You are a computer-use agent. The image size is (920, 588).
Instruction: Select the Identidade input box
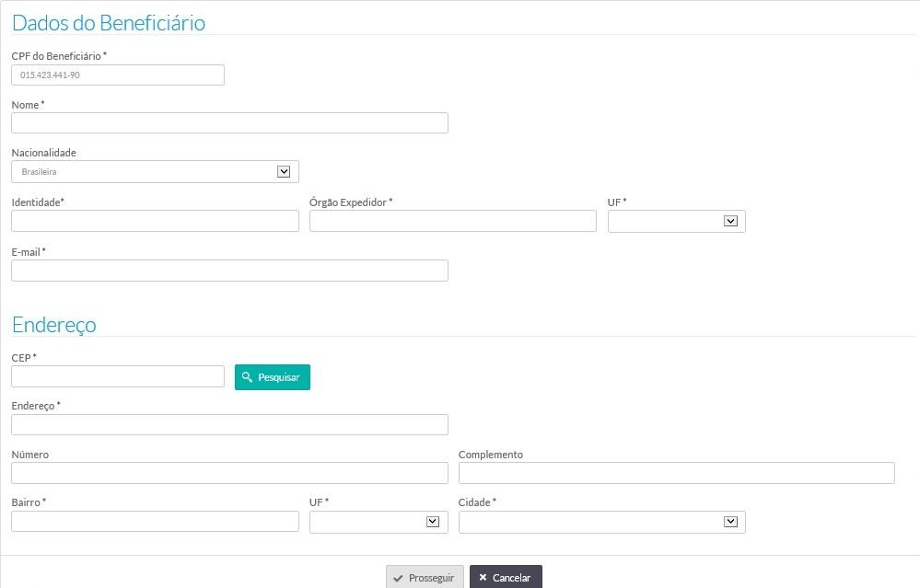click(155, 221)
